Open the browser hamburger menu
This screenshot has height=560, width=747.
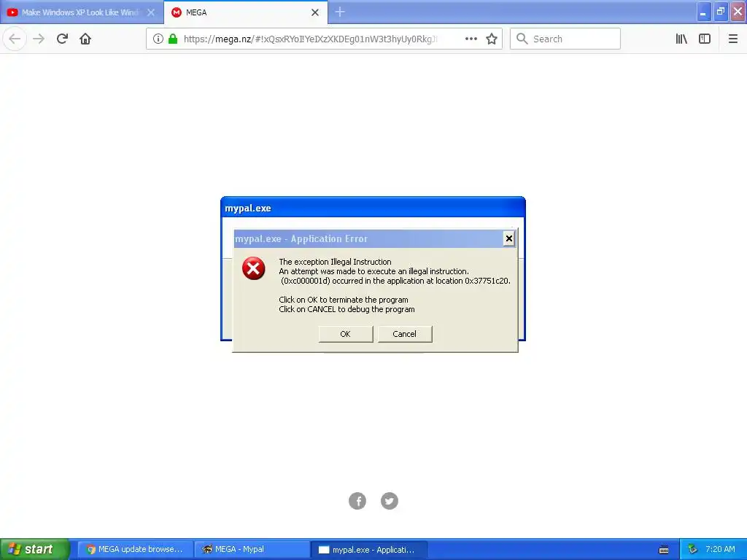point(732,39)
